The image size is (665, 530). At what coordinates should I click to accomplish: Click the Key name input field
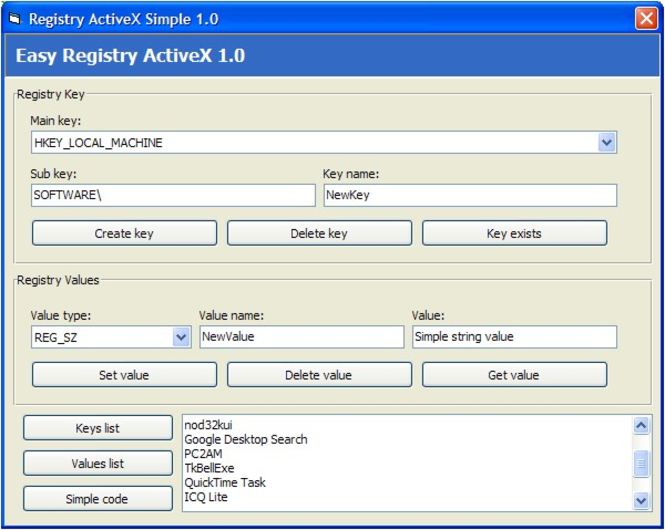pos(470,195)
